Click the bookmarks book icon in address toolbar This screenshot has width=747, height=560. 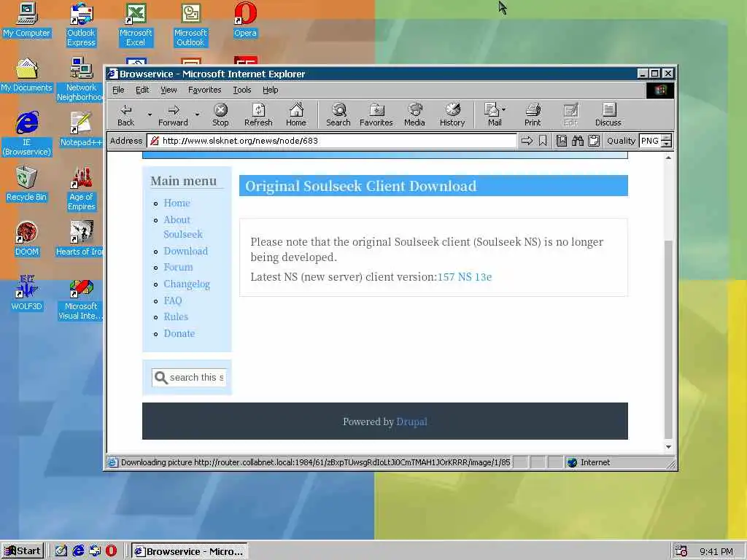coord(562,141)
